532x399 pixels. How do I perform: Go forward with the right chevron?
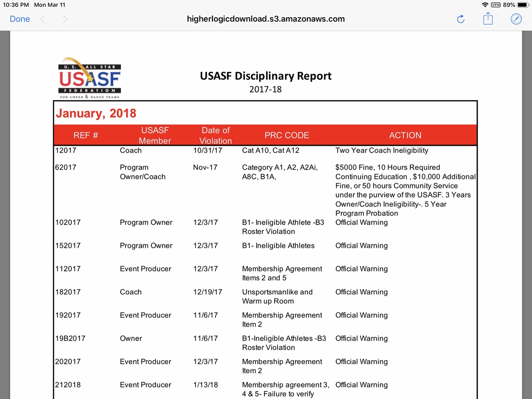[x=65, y=19]
